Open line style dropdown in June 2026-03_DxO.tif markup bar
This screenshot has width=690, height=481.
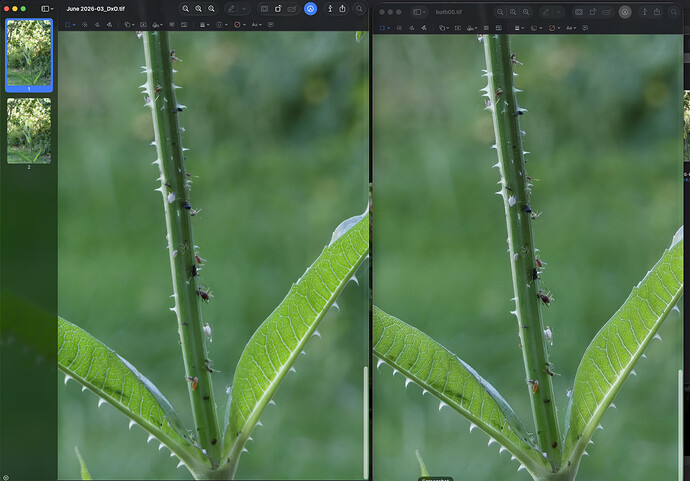[205, 25]
